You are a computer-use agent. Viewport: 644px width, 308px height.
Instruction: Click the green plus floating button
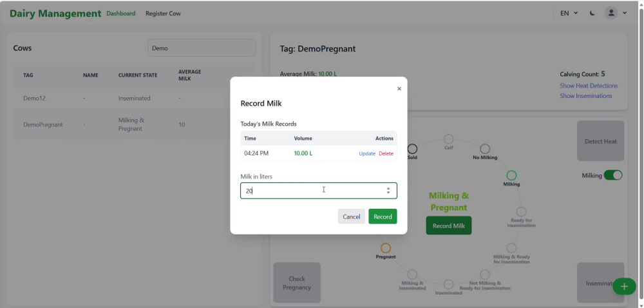pyautogui.click(x=624, y=286)
